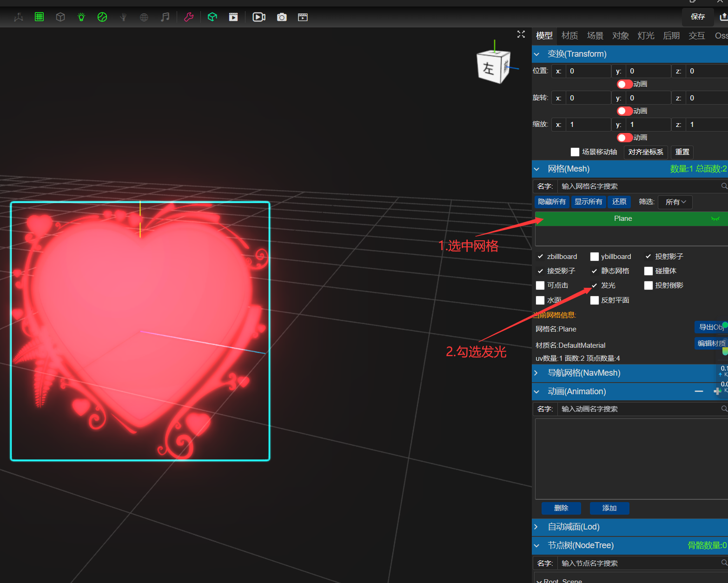Image resolution: width=728 pixels, height=583 pixels.
Task: Switch to the 灯光 tab
Action: tap(646, 36)
